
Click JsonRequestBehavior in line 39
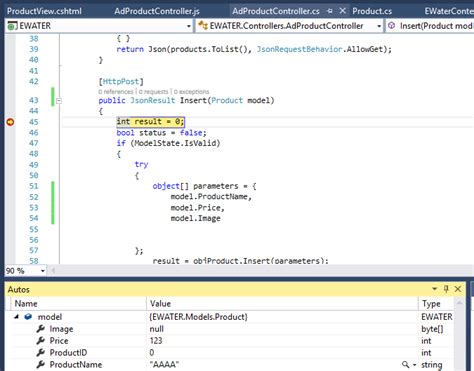click(299, 49)
